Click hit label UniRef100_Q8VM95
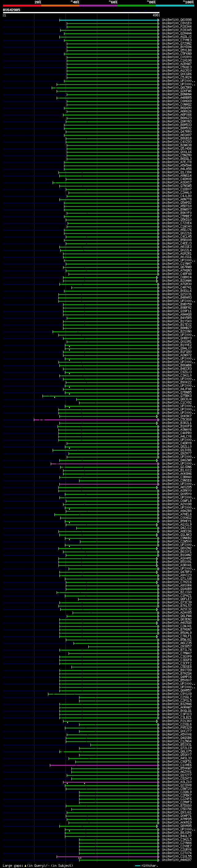The width and height of the screenshot is (197, 868). 177,826
